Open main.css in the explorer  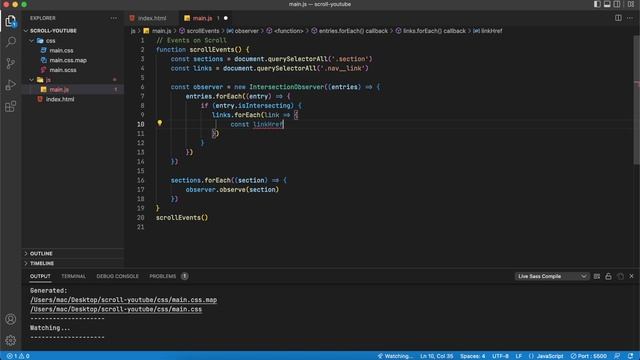(61, 50)
